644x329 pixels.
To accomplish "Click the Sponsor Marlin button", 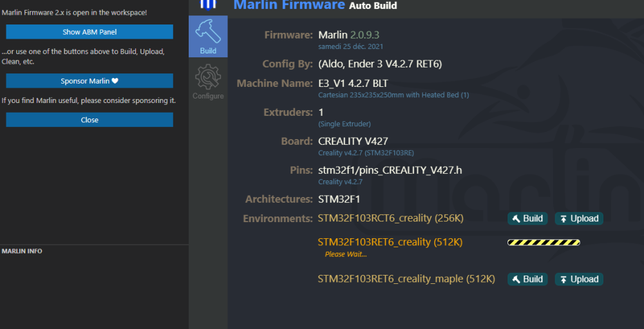I will [90, 81].
